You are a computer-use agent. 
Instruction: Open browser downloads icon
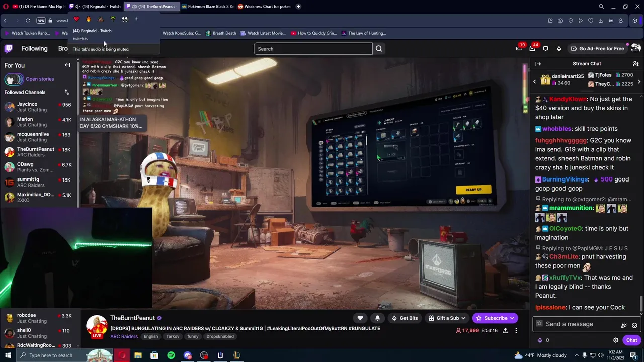[601, 21]
